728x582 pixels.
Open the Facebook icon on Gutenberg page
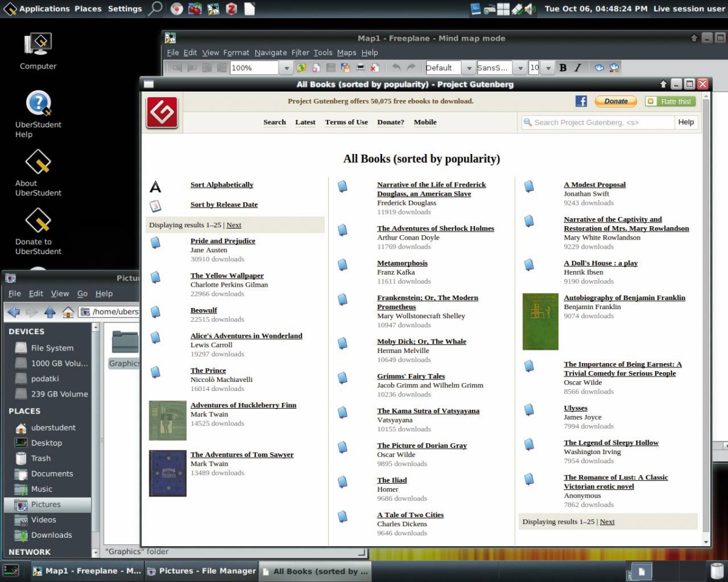(x=581, y=101)
